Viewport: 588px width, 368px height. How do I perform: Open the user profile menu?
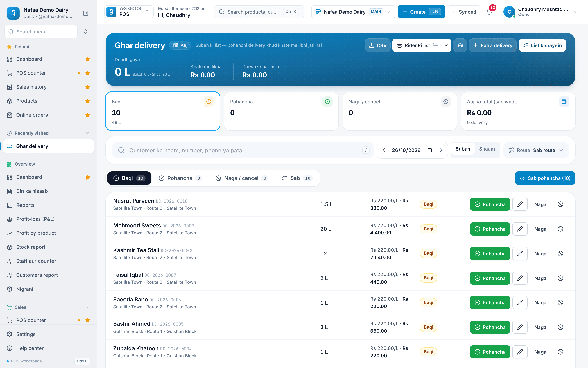540,12
